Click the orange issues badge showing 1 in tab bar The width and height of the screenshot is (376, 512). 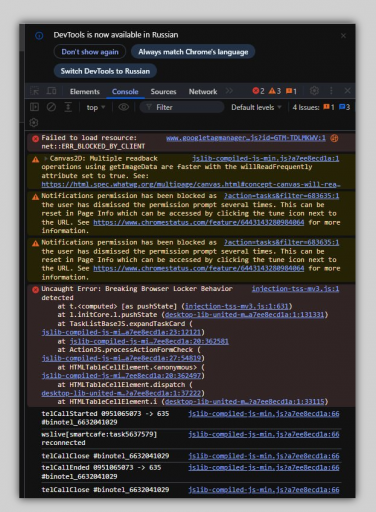coord(291,91)
